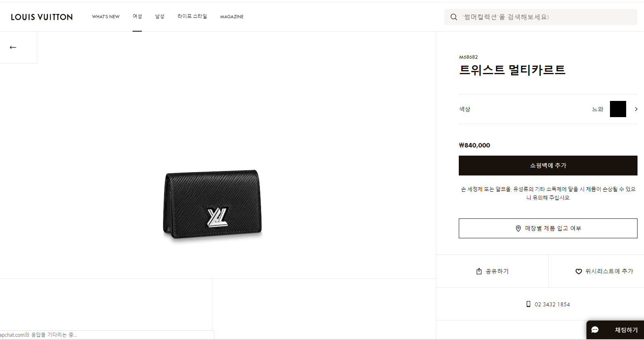Open the chat bubble icon

(595, 330)
